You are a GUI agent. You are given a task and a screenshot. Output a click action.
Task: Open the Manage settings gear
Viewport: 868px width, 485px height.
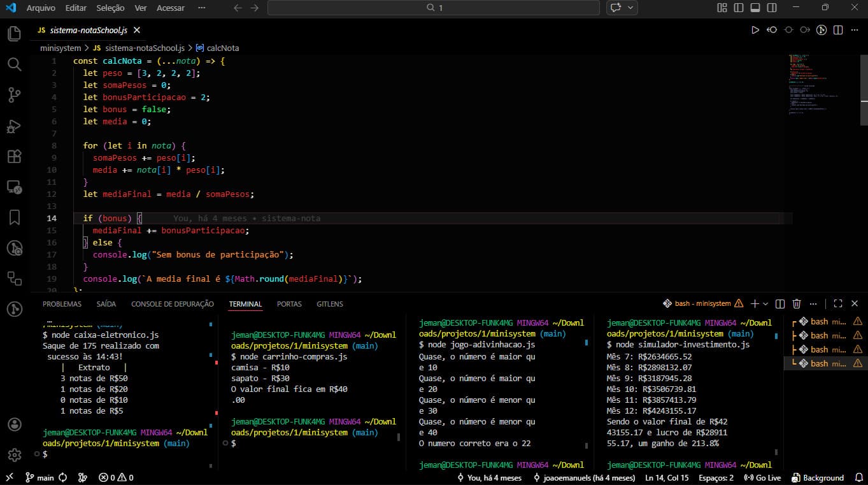click(14, 454)
